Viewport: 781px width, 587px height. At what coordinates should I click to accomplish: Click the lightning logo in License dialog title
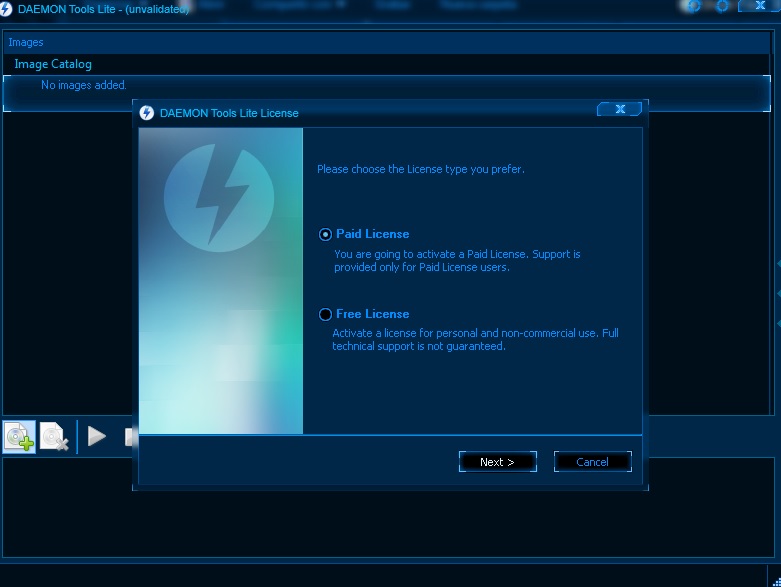146,113
